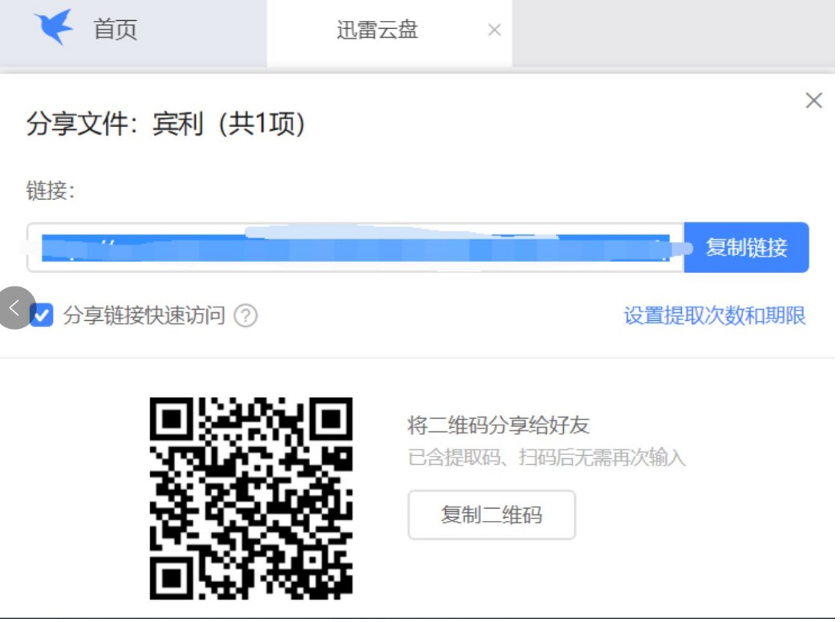The height and width of the screenshot is (622, 840).
Task: Click the 将二维码分享给好友 text
Action: click(x=498, y=425)
